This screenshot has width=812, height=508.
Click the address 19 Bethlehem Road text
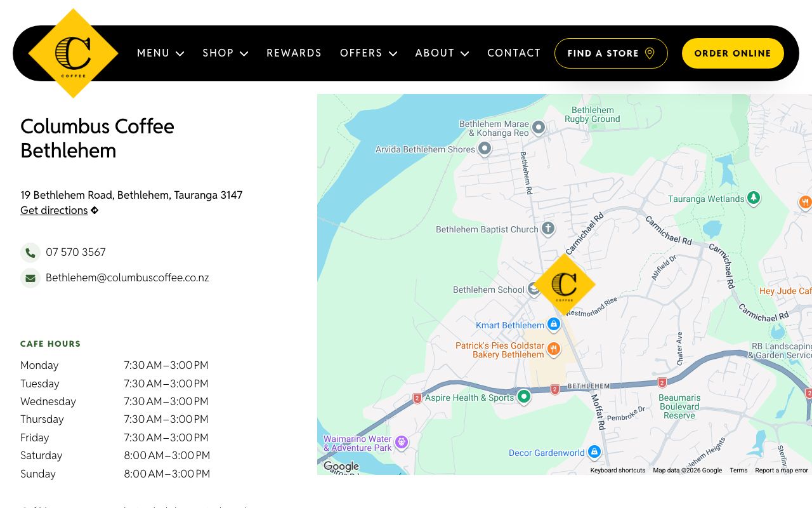click(131, 195)
